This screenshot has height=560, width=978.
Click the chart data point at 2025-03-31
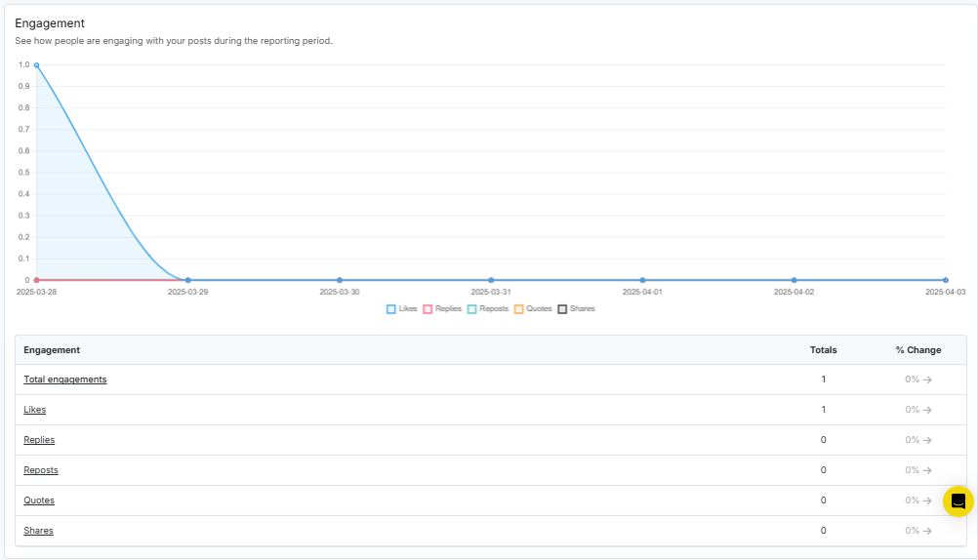pyautogui.click(x=491, y=280)
